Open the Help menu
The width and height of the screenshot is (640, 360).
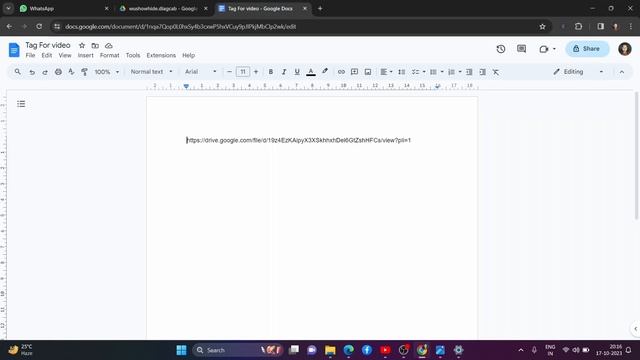click(x=188, y=55)
